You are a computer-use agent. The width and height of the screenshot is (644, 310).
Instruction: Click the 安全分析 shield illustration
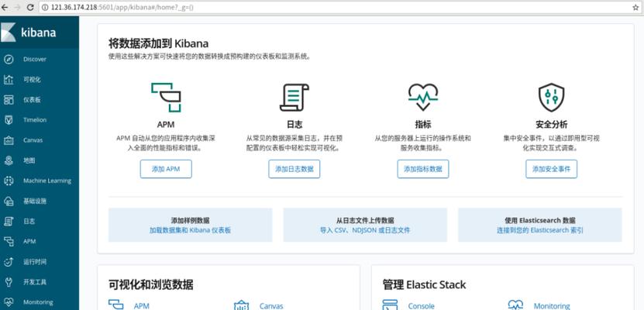coord(551,98)
